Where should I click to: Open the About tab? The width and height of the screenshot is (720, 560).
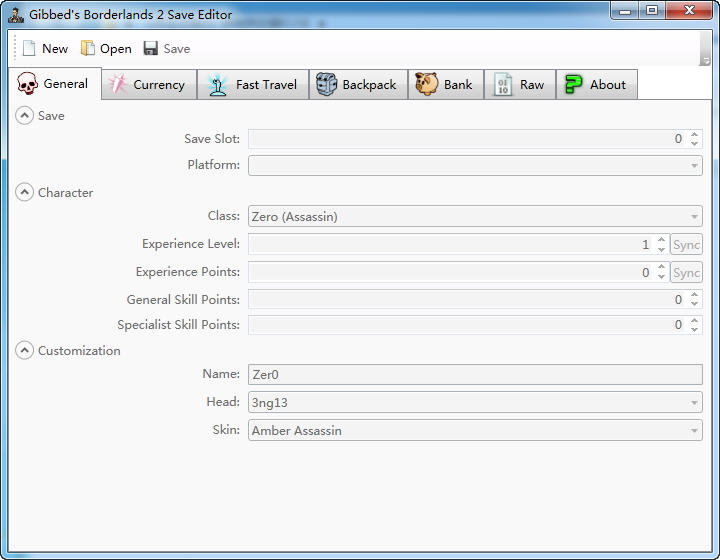(597, 84)
